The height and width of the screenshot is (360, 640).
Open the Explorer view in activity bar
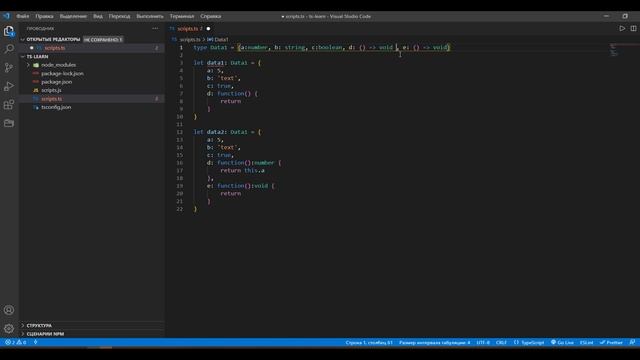pos(9,31)
